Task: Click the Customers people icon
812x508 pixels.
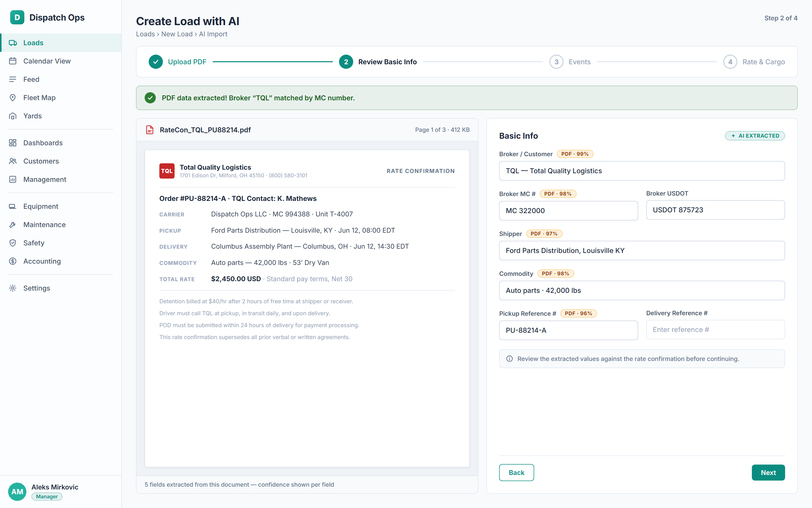Action: coord(13,161)
